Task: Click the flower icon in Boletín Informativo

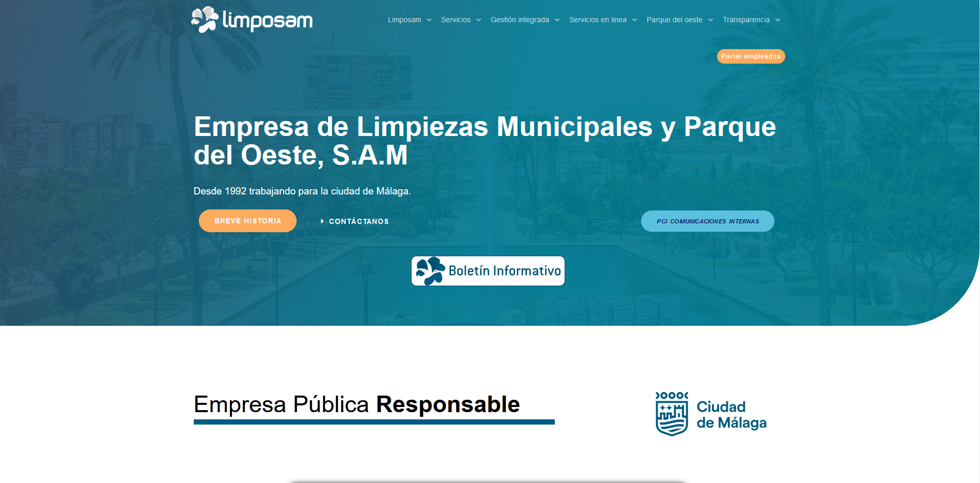Action: [430, 271]
